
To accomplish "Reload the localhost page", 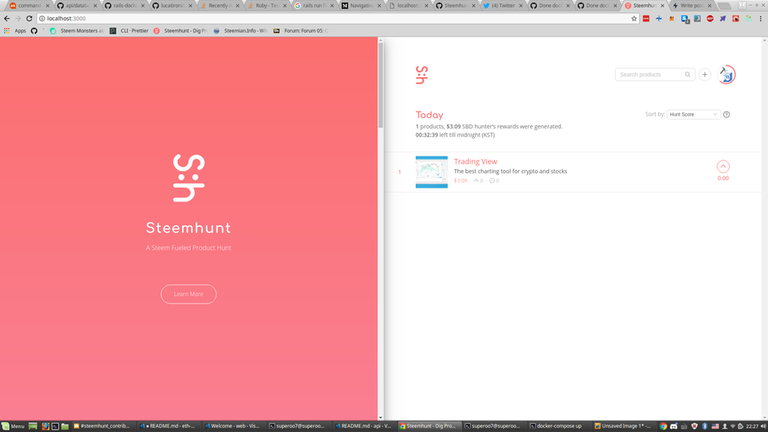I will coord(29,19).
